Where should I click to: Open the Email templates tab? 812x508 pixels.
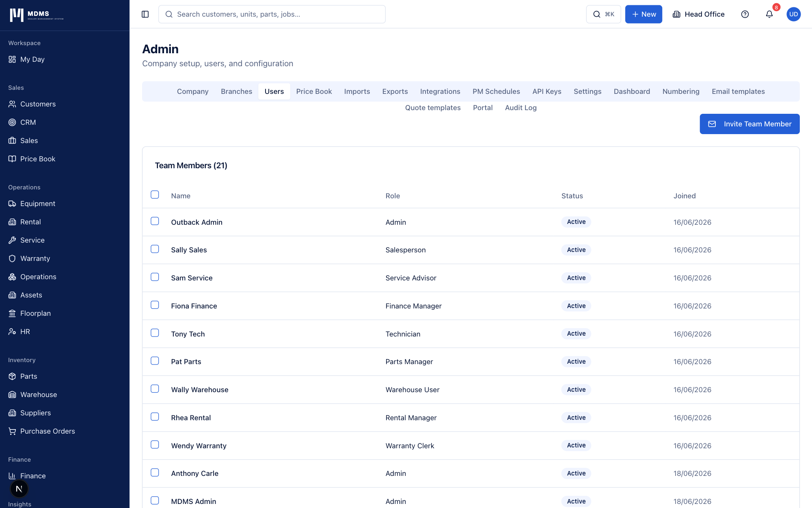(x=738, y=91)
